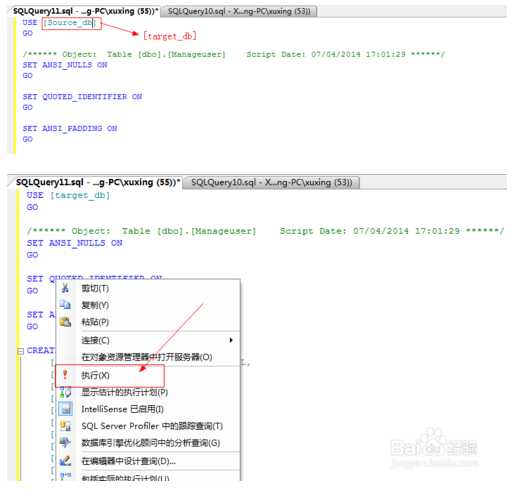The image size is (519, 493).
Task: Click the SQL Server Profiler trace icon
Action: (x=65, y=426)
